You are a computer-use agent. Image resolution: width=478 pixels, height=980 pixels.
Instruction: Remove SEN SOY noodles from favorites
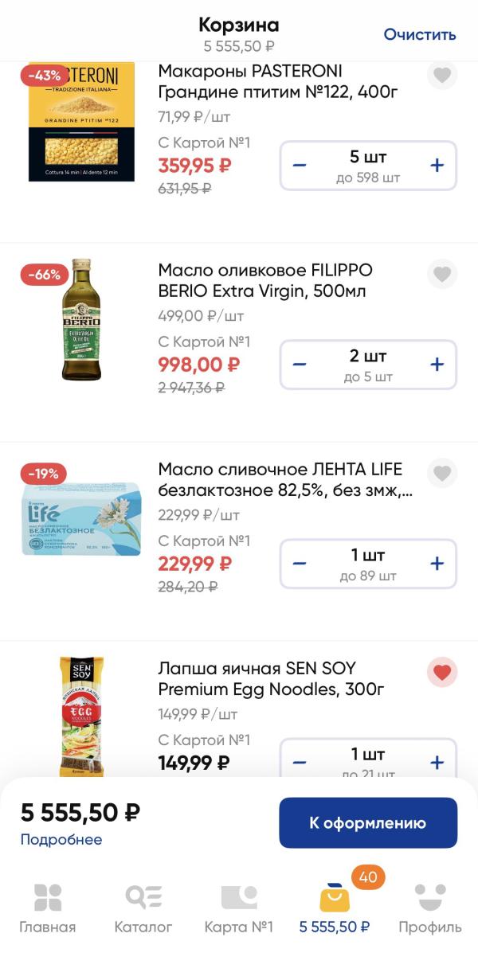[x=442, y=673]
